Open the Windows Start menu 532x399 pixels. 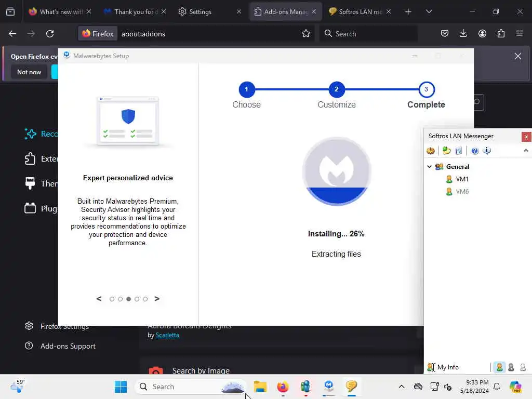121,387
